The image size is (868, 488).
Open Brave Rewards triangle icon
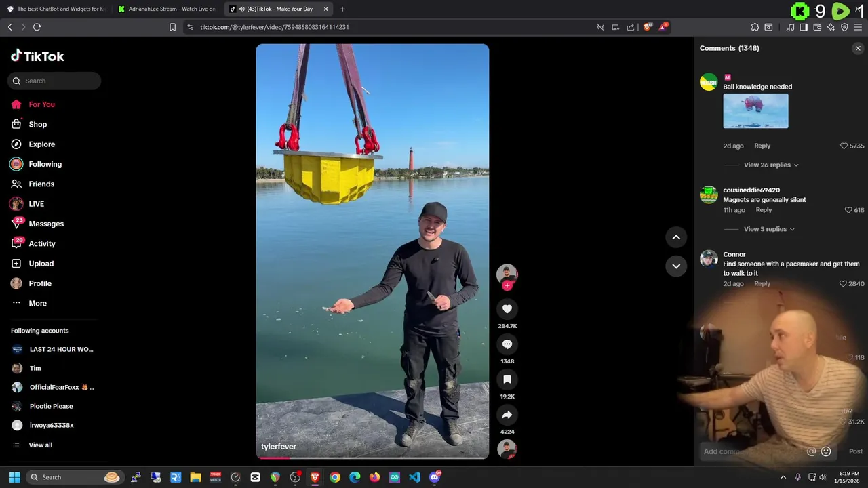(664, 27)
